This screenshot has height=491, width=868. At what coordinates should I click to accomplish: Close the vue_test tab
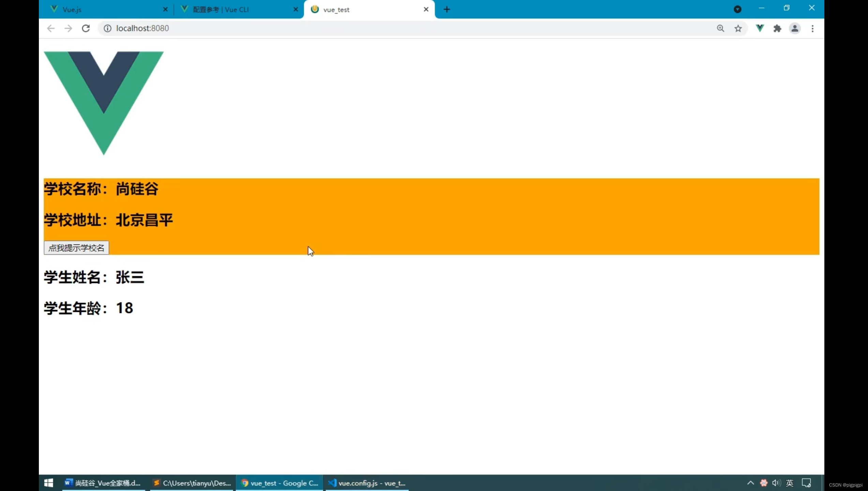426,10
